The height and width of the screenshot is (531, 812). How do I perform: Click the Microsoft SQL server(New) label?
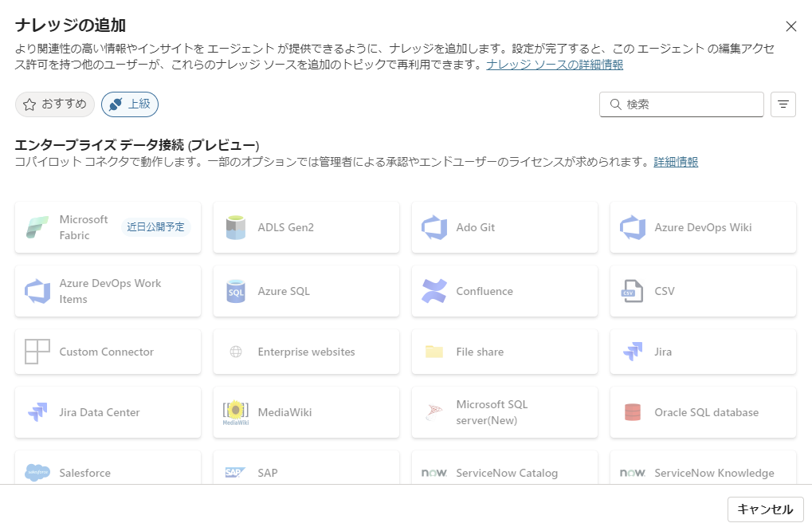pos(492,412)
